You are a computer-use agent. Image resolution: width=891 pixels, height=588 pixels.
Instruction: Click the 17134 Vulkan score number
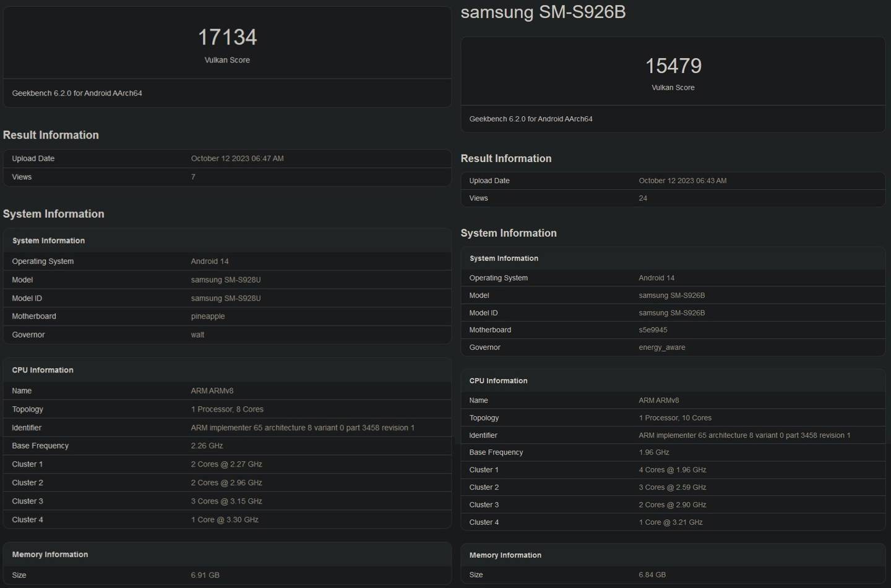[227, 38]
